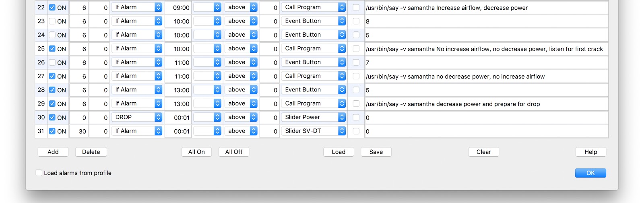Edit the 13:00 time field in row 29
Image resolution: width=644 pixels, height=203 pixels.
[x=178, y=104]
